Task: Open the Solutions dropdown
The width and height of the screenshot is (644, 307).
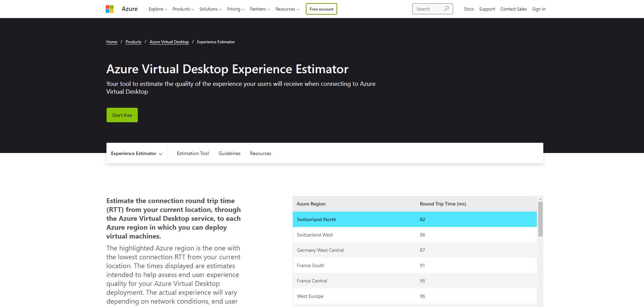Action: click(x=210, y=9)
